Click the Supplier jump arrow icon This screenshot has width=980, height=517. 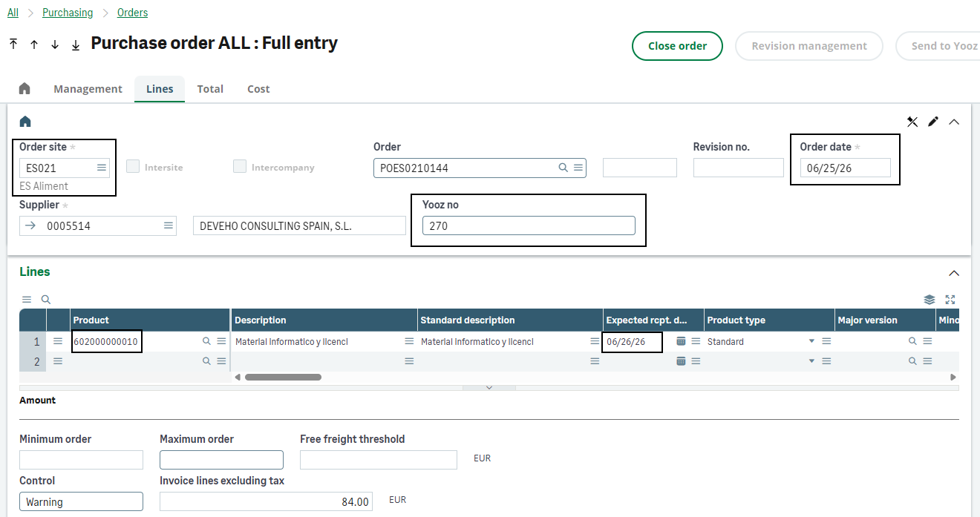coord(30,225)
